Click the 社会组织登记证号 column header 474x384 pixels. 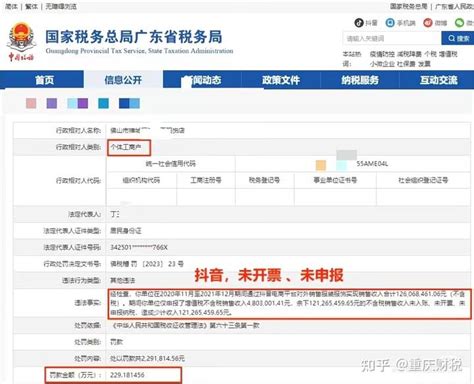(423, 180)
